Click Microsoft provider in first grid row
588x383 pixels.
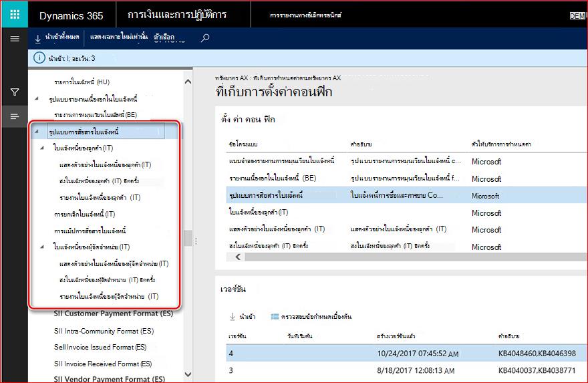pyautogui.click(x=486, y=162)
